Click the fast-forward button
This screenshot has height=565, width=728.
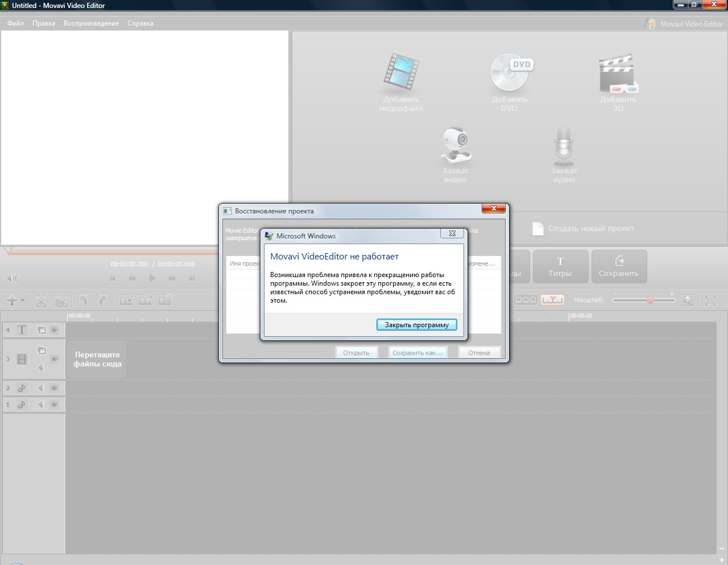[x=172, y=278]
